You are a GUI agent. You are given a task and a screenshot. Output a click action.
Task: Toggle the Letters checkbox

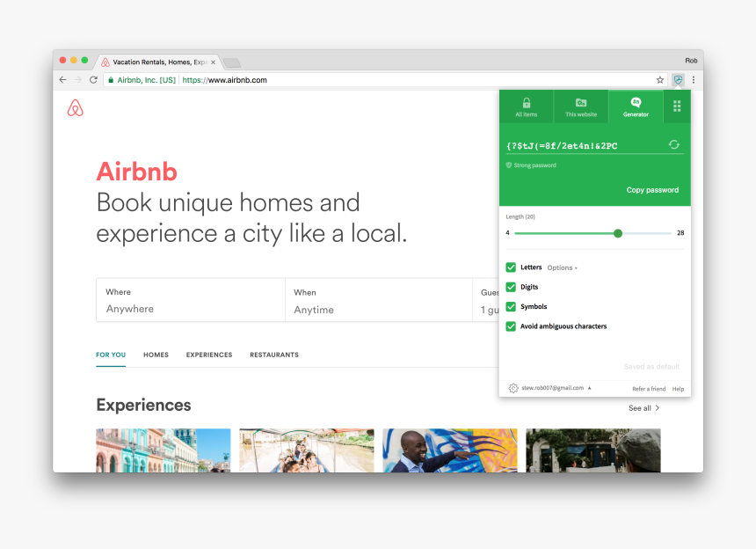[511, 267]
